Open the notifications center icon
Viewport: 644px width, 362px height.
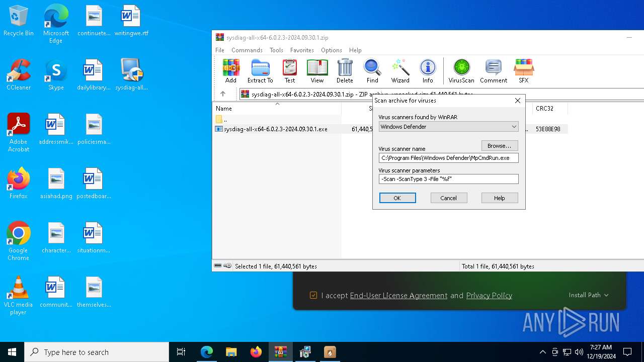(x=627, y=352)
